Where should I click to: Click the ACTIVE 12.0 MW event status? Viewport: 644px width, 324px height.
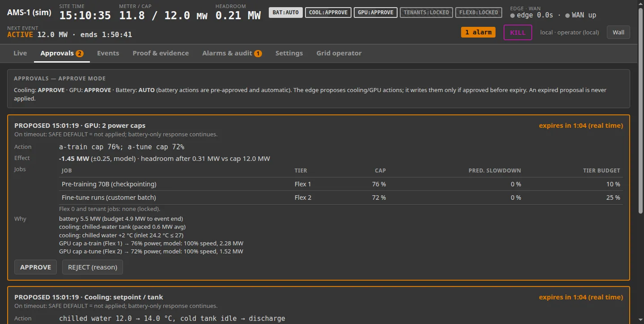coord(69,34)
